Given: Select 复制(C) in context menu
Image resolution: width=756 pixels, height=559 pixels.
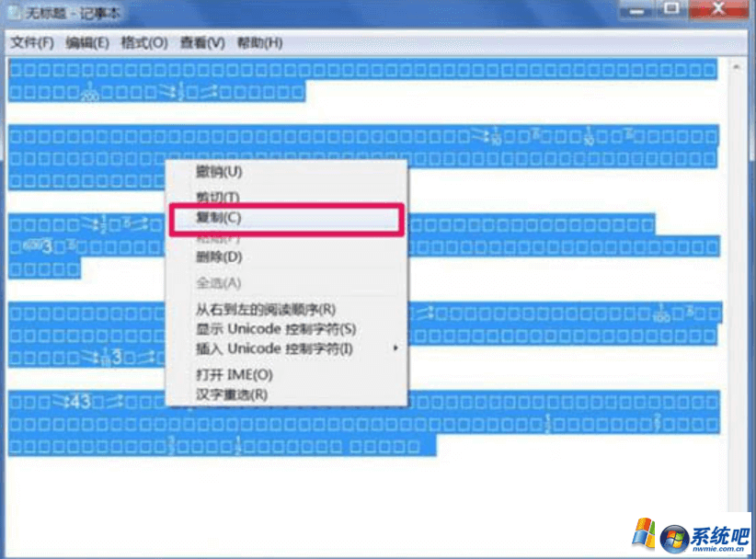Looking at the screenshot, I should (x=286, y=218).
